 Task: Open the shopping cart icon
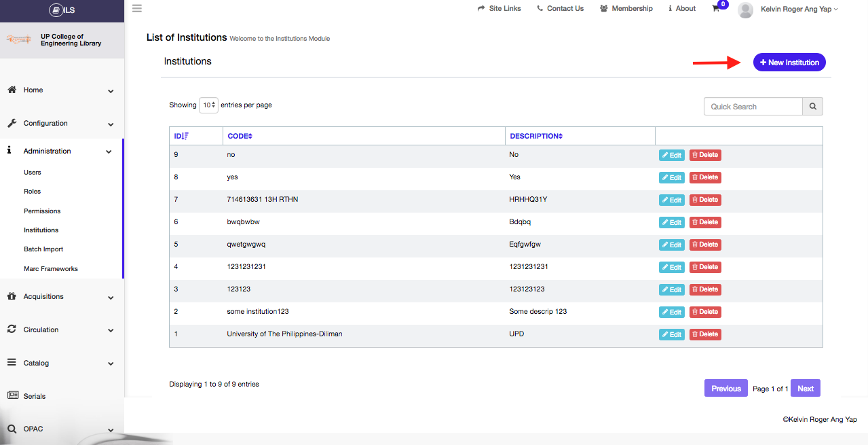pos(716,9)
